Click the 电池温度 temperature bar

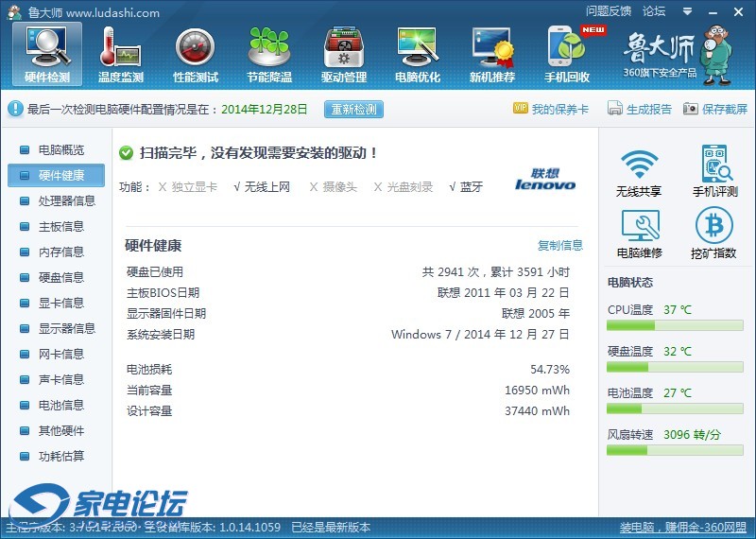click(675, 409)
